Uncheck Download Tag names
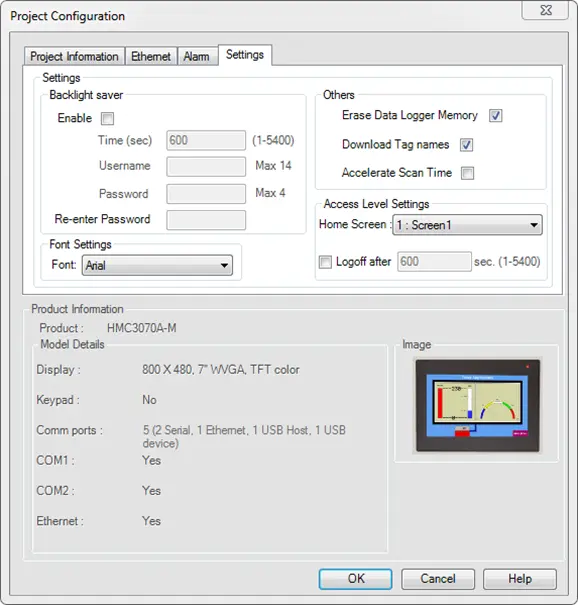The image size is (578, 605). pos(466,145)
